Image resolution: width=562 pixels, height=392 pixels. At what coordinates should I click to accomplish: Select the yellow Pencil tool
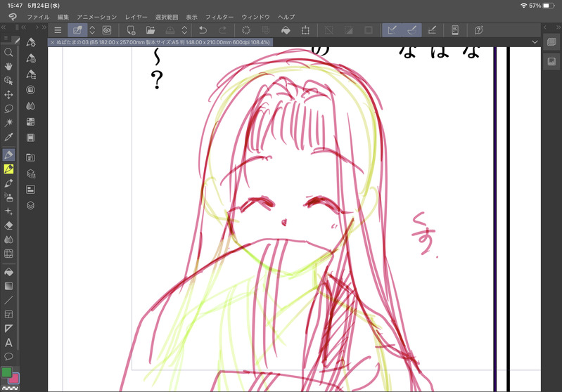[8, 169]
